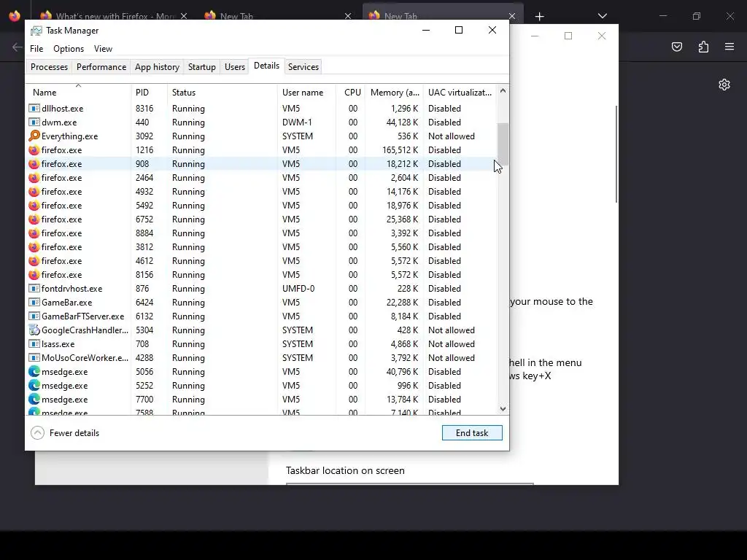Click the DWM-1 user name cell
This screenshot has width=747, height=560.
(297, 122)
